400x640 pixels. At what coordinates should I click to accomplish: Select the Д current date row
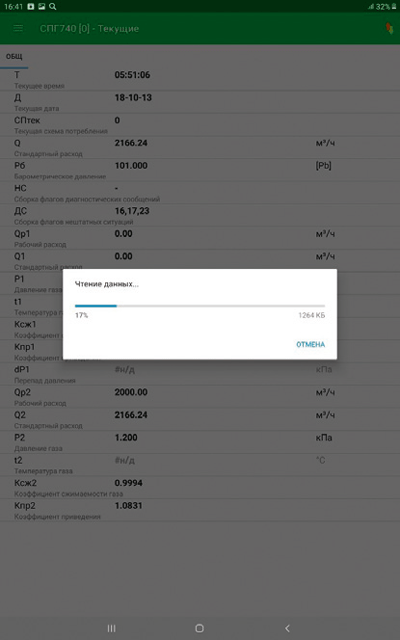click(200, 102)
